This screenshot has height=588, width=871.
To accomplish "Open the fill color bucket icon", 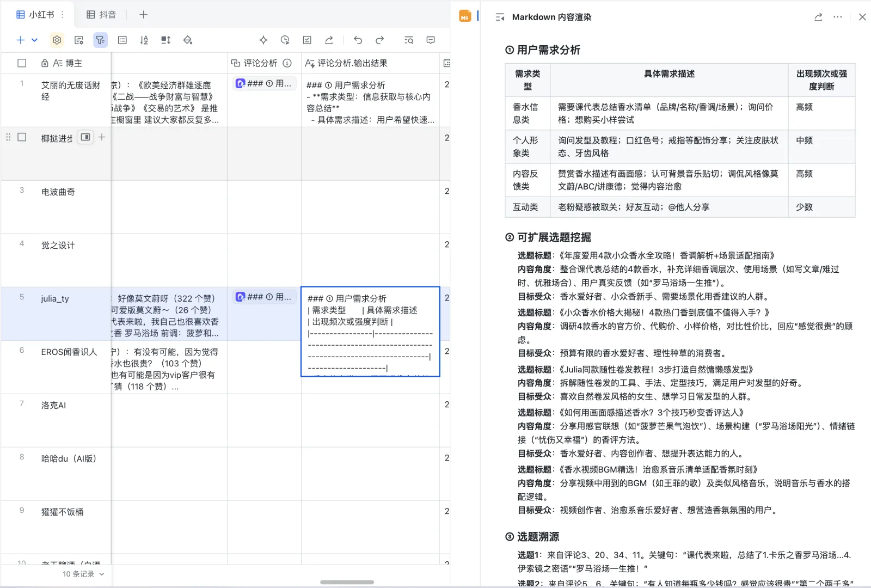I will (188, 40).
